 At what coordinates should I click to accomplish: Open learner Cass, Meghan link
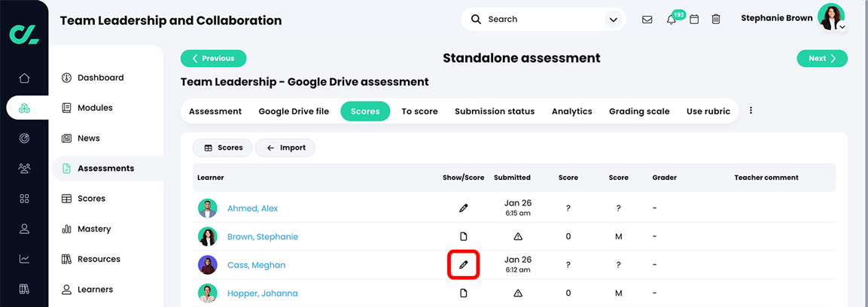(x=256, y=265)
